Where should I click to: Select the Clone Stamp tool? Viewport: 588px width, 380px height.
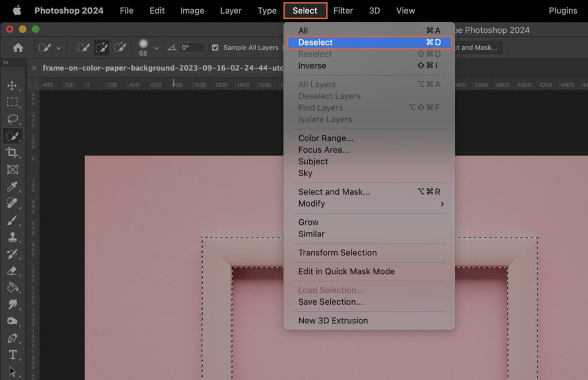13,237
